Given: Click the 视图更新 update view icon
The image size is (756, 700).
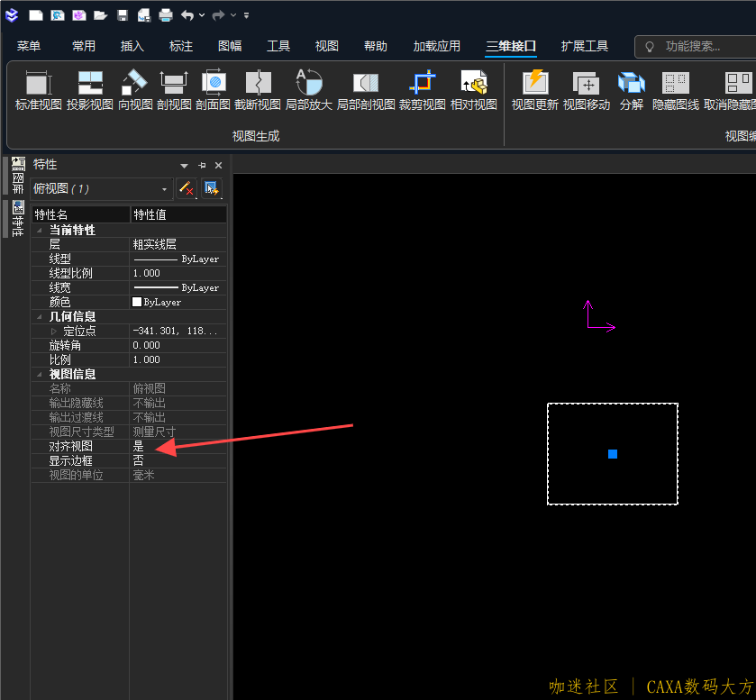Looking at the screenshot, I should [x=535, y=89].
